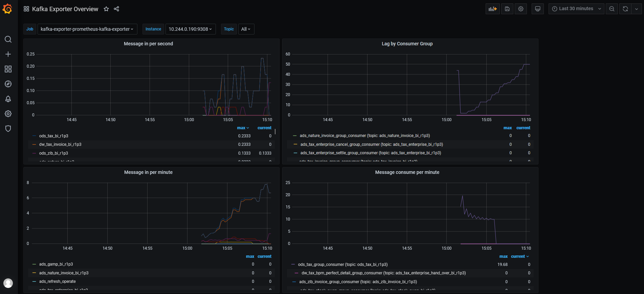Viewport: 644px width, 294px height.
Task: Change color of ods_tax_bi_r1p3 series swatch
Action: pos(34,136)
